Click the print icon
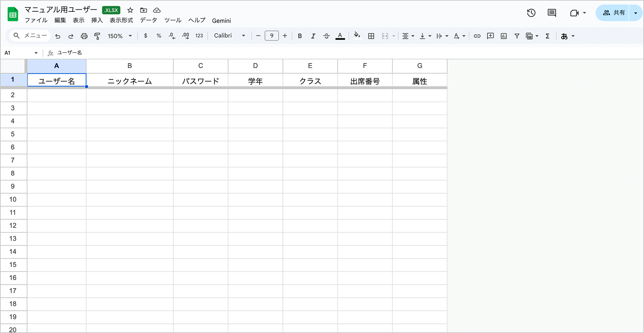Image resolution: width=644 pixels, height=333 pixels. coord(84,36)
